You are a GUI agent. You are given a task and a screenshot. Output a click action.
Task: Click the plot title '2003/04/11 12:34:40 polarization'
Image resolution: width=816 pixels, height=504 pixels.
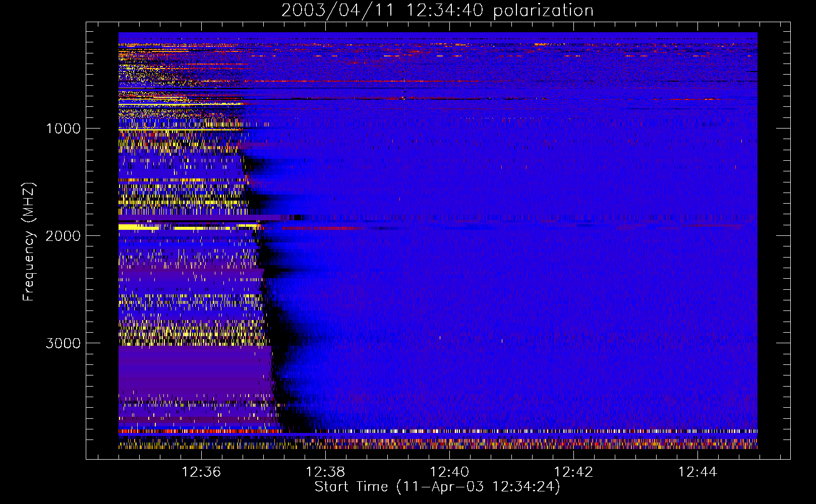pyautogui.click(x=437, y=11)
